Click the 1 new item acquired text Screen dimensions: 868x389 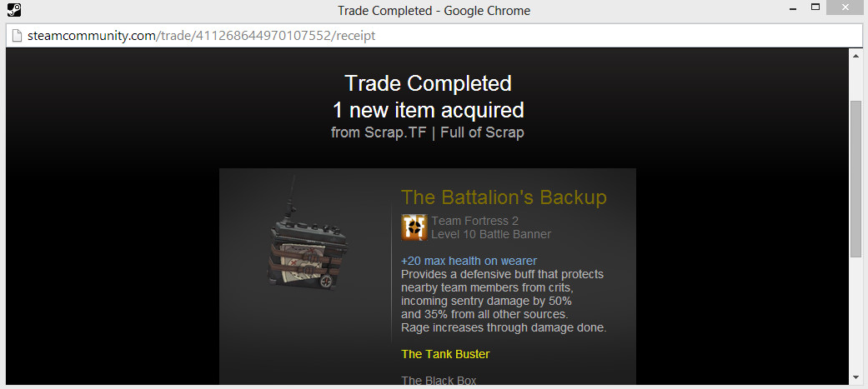(428, 110)
